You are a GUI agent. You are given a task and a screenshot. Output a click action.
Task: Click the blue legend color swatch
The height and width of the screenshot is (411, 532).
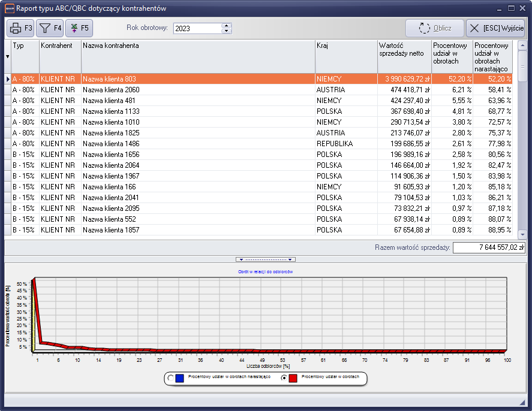tap(180, 378)
